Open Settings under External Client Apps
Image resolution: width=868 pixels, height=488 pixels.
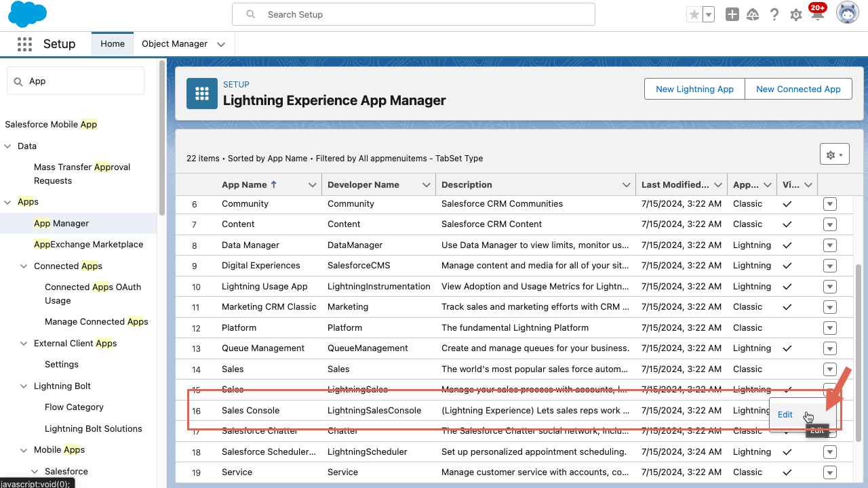pos(62,365)
